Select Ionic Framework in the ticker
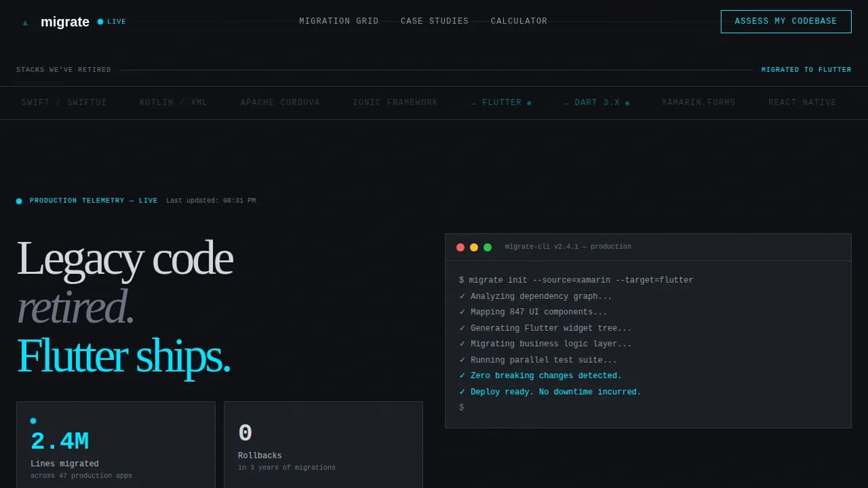 395,103
